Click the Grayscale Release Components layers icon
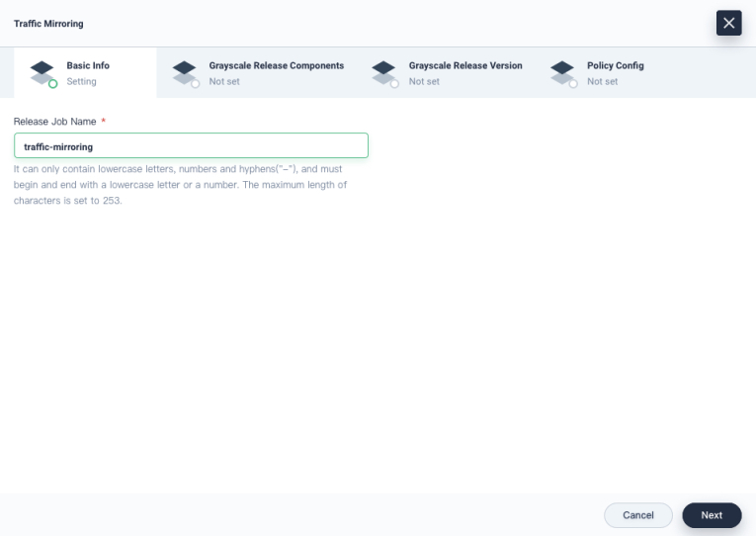This screenshot has width=756, height=536. click(x=184, y=71)
